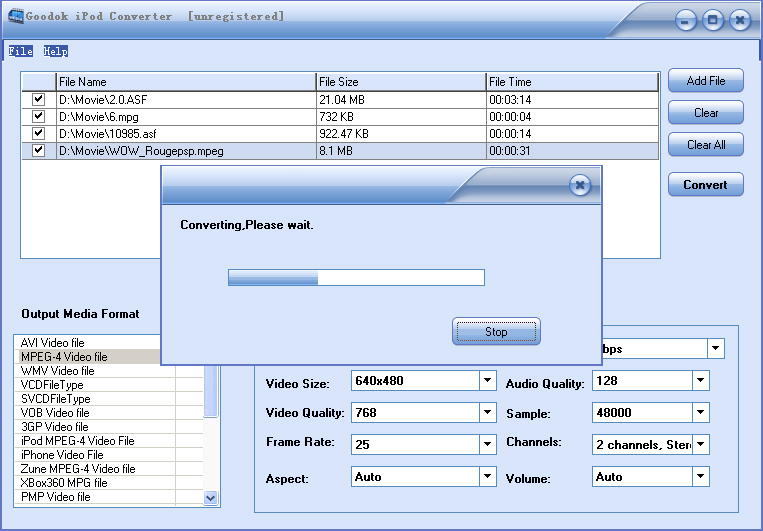
Task: Select 3GP Video file format
Action: point(94,427)
